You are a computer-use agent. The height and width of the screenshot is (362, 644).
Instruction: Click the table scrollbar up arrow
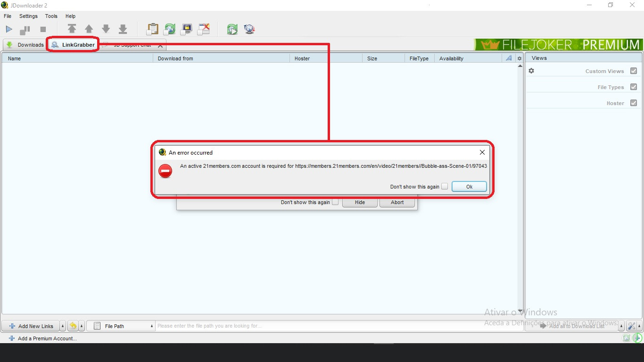[x=520, y=66]
